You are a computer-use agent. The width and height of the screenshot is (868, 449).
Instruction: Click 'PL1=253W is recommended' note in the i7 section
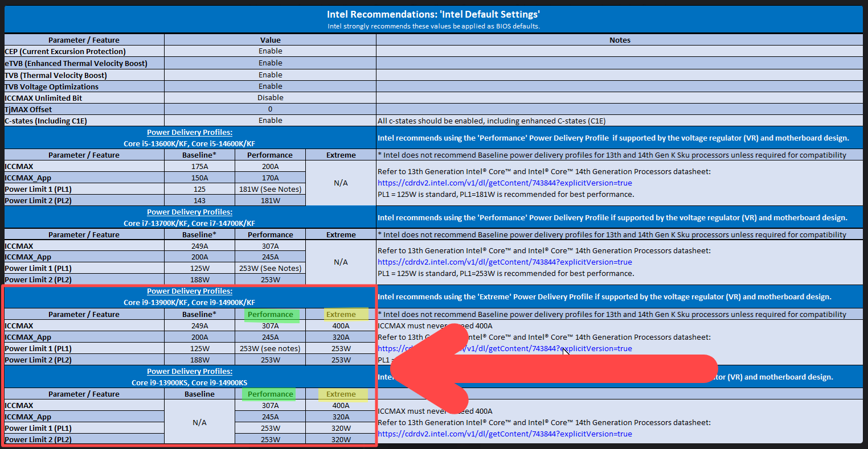pyautogui.click(x=506, y=273)
